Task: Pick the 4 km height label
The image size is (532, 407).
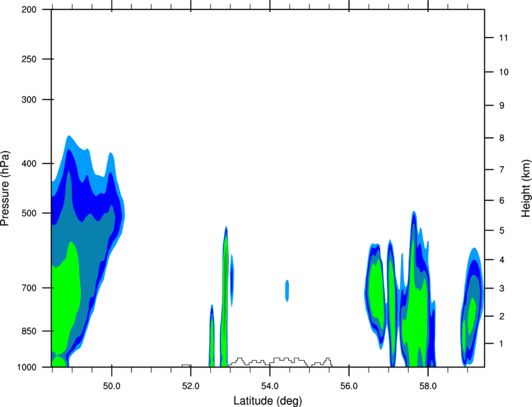Action: pos(501,260)
